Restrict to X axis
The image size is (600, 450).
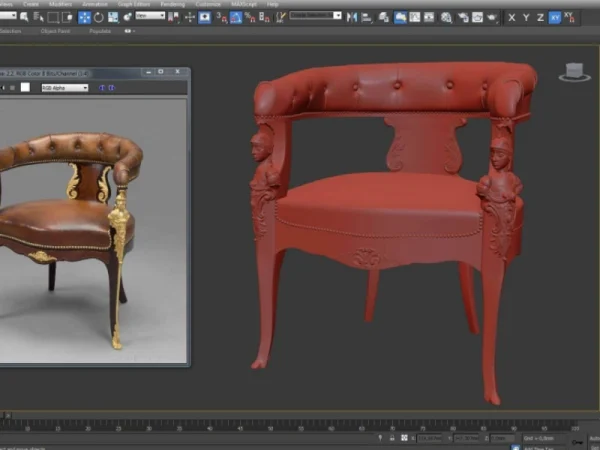coord(512,18)
